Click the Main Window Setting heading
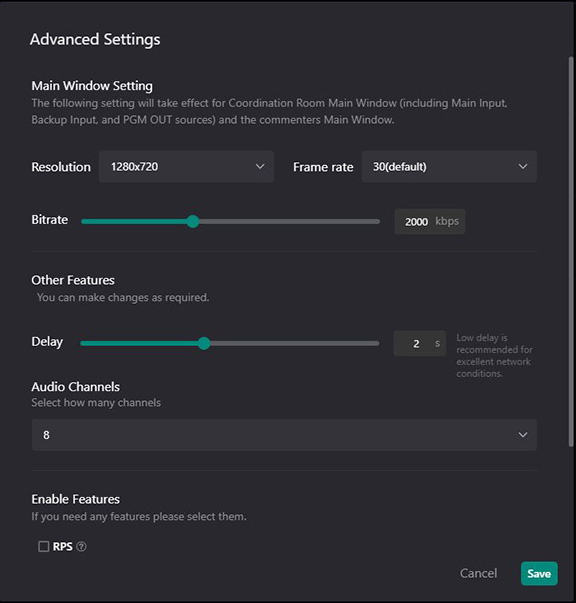Viewport: 576px width, 603px height. [x=92, y=86]
